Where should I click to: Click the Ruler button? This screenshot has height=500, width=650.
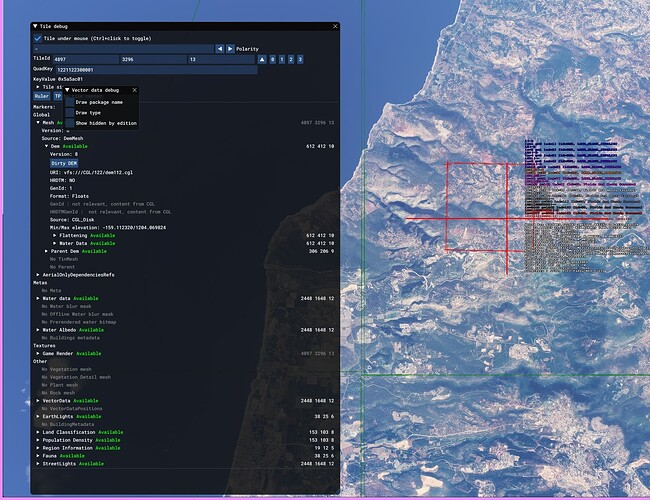click(x=41, y=96)
